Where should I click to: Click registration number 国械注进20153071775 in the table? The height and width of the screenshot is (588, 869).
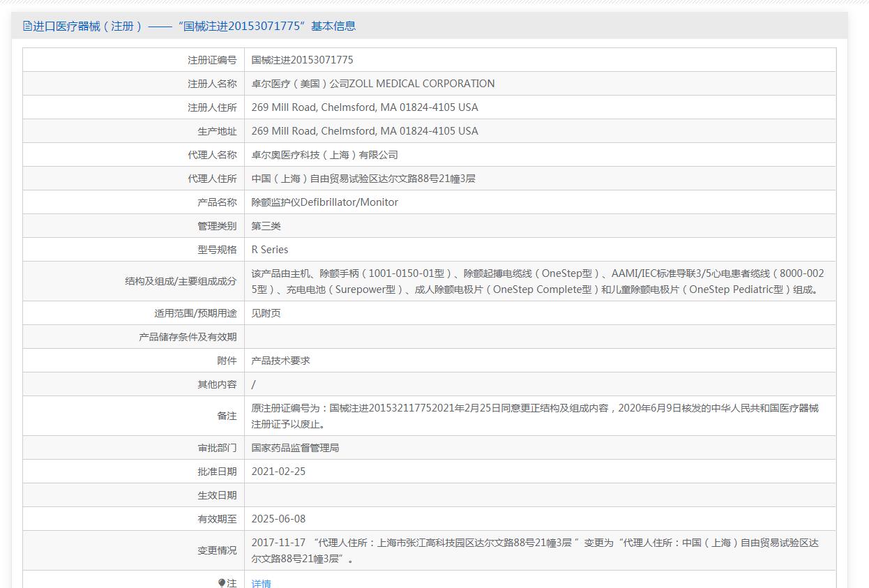pyautogui.click(x=302, y=60)
